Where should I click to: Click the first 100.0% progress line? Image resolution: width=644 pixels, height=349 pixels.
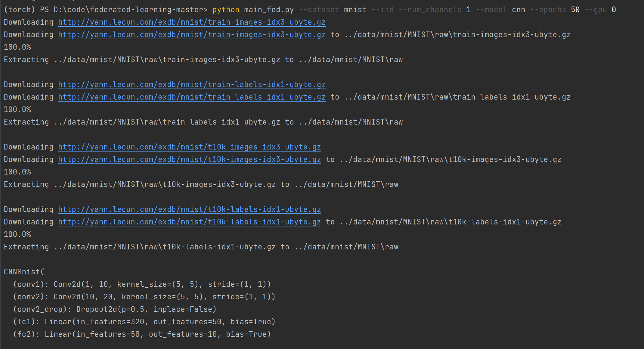coord(17,47)
